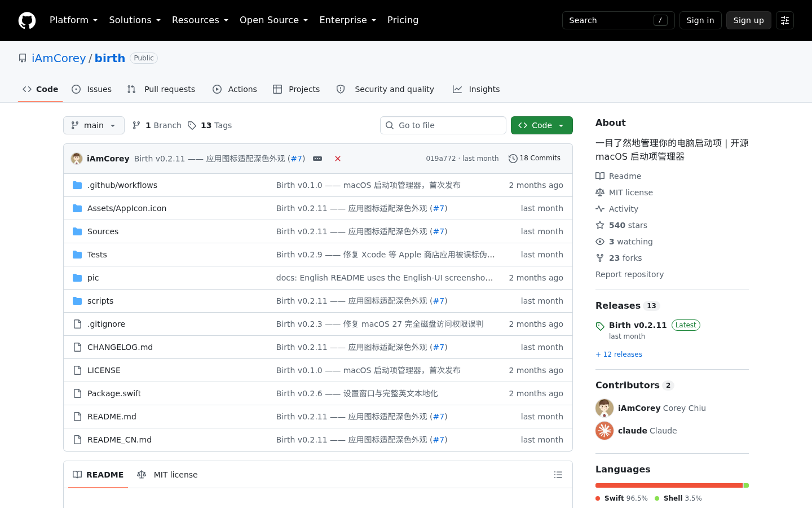Expand the Solutions menu
The height and width of the screenshot is (508, 812).
click(135, 20)
